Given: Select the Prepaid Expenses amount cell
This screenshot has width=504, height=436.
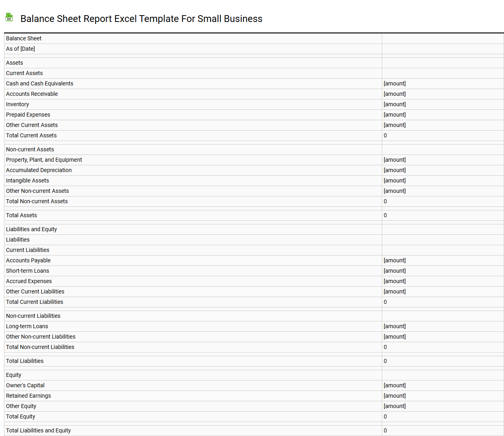Looking at the screenshot, I should point(395,115).
